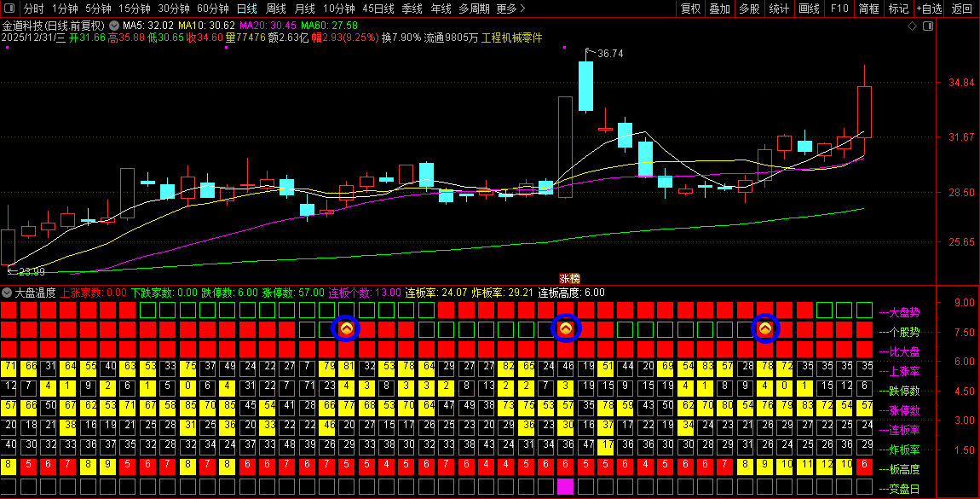Click the 板高度 cell showing 11
Screen dimensions: 980x499
(805, 467)
